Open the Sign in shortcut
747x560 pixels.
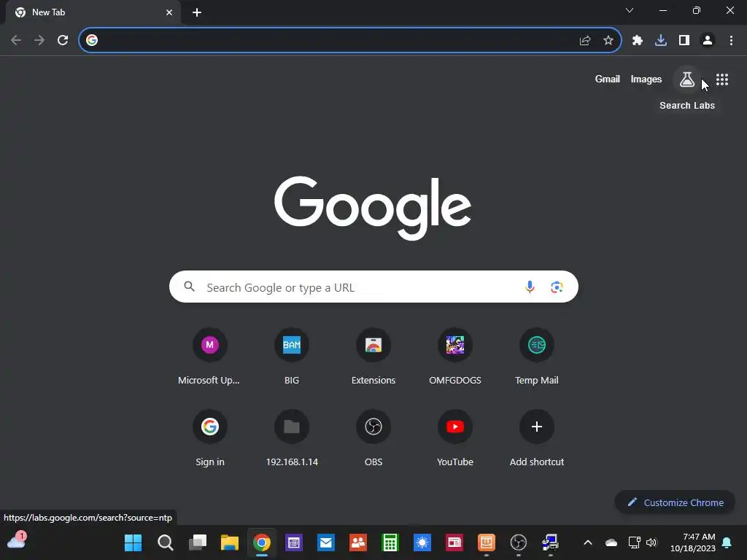pyautogui.click(x=209, y=438)
